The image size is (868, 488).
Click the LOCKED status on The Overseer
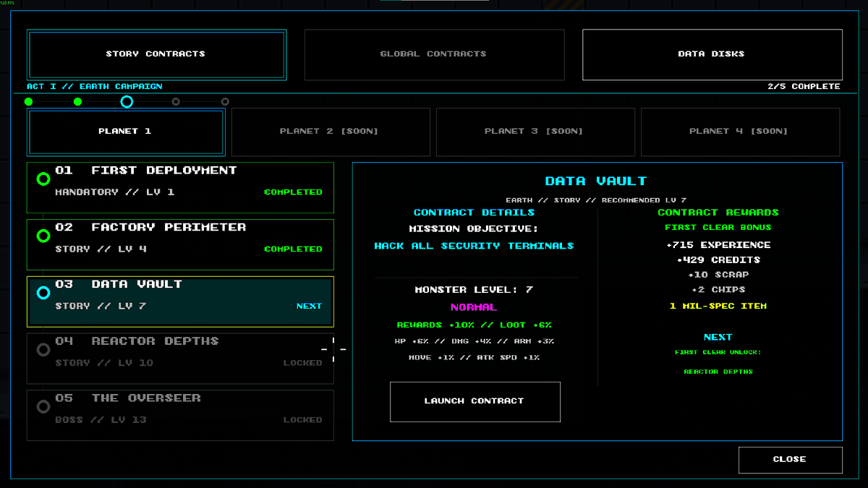302,420
